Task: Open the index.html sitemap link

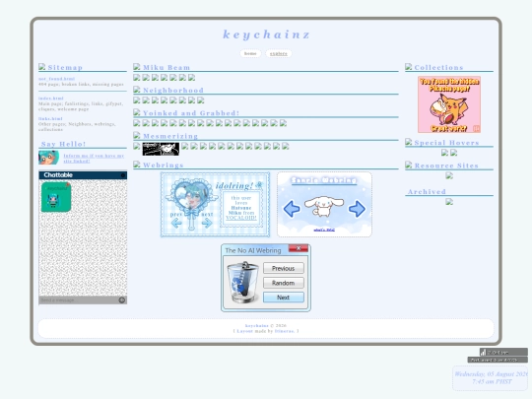Action: [51, 99]
